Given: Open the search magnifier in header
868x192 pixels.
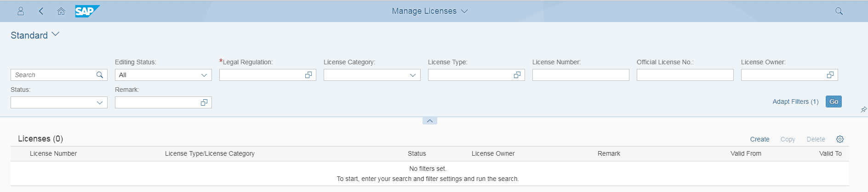Looking at the screenshot, I should point(839,11).
